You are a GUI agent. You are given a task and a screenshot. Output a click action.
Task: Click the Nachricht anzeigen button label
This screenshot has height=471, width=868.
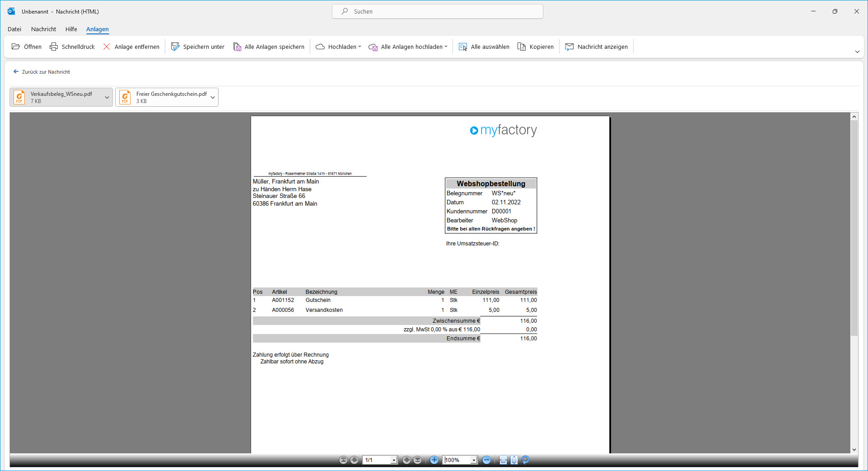[602, 47]
